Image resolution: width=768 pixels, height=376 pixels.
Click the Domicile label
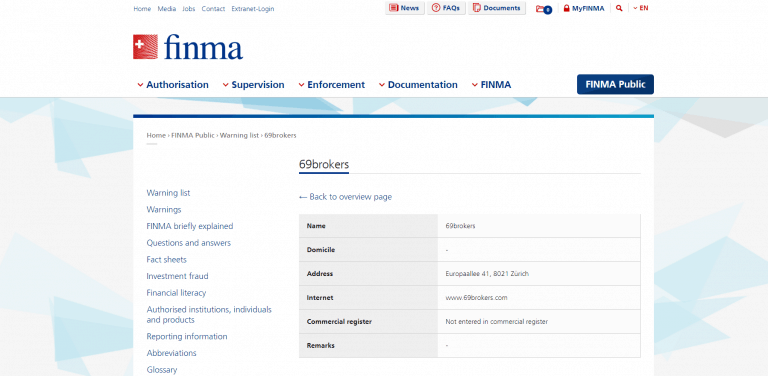tap(321, 250)
